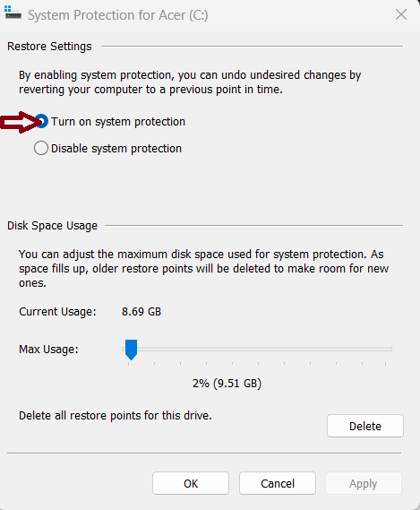Click the 'Turn on system protection' label text
The image size is (420, 510).
tap(118, 122)
